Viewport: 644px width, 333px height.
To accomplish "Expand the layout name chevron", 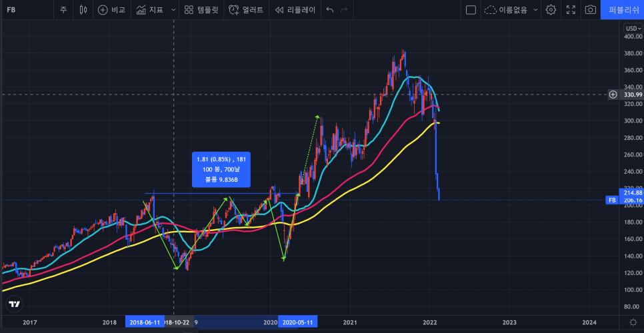I will [x=535, y=10].
